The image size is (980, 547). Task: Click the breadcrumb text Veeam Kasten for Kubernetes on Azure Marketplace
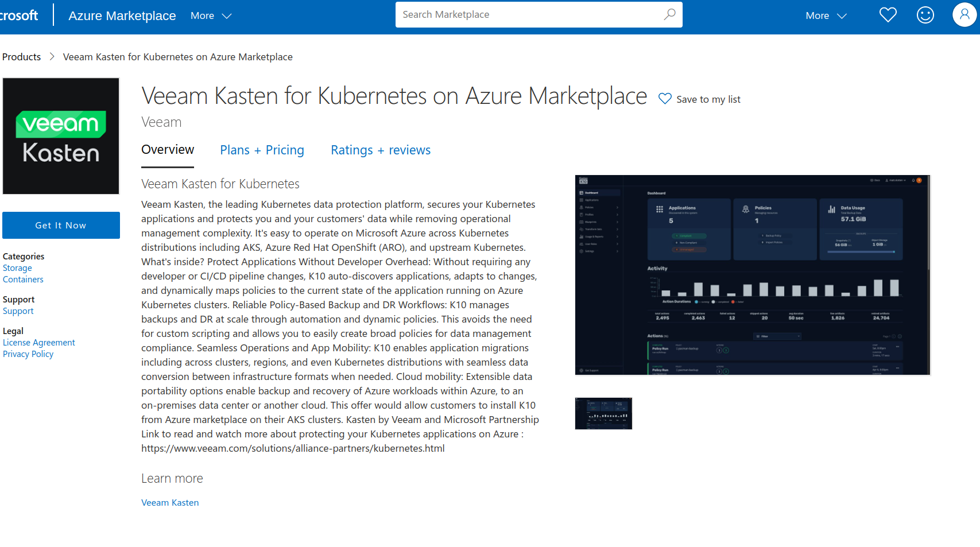pyautogui.click(x=178, y=57)
